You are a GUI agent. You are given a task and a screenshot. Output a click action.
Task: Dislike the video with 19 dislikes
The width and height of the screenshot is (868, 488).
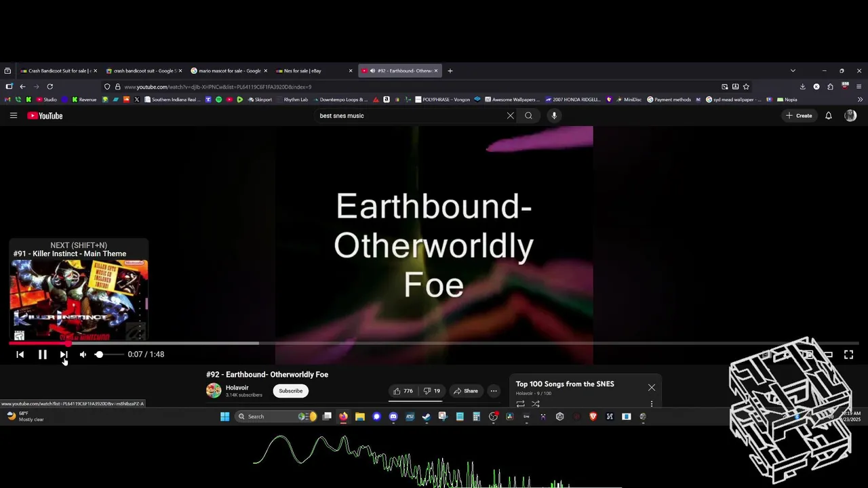click(431, 391)
